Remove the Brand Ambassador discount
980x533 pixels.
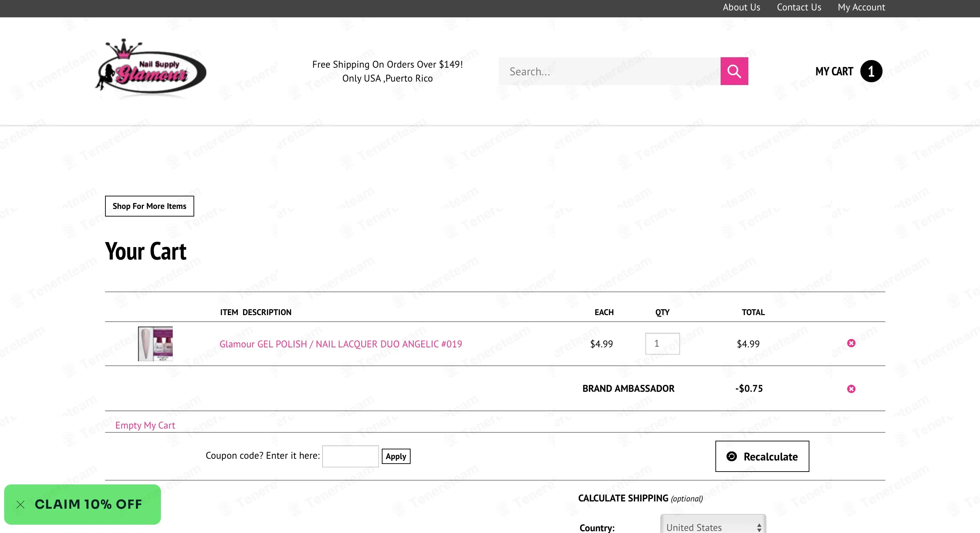pos(851,389)
